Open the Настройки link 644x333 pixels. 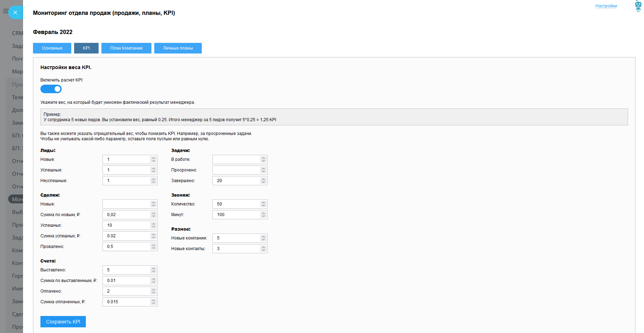606,6
